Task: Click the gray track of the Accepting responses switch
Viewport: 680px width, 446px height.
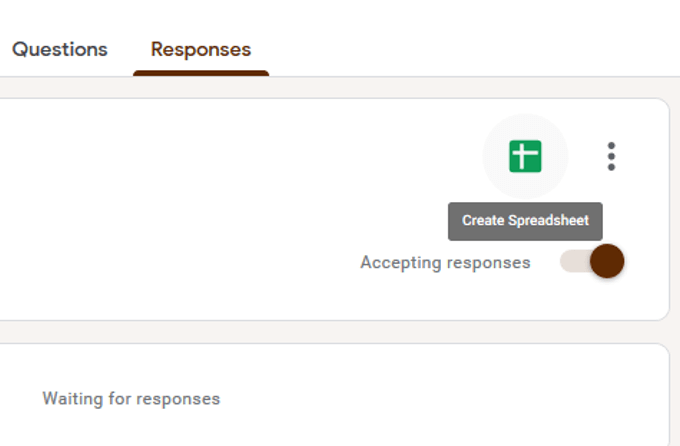Action: click(x=574, y=262)
